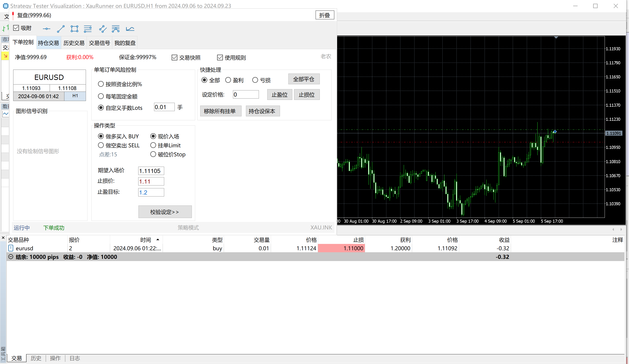Image resolution: width=629 pixels, height=364 pixels.
Task: Click the 止盈目标 input field
Action: pyautogui.click(x=151, y=192)
